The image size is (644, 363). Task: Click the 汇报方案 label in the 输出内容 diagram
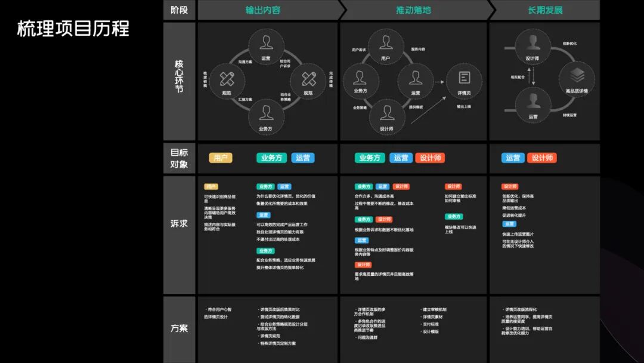tap(245, 100)
